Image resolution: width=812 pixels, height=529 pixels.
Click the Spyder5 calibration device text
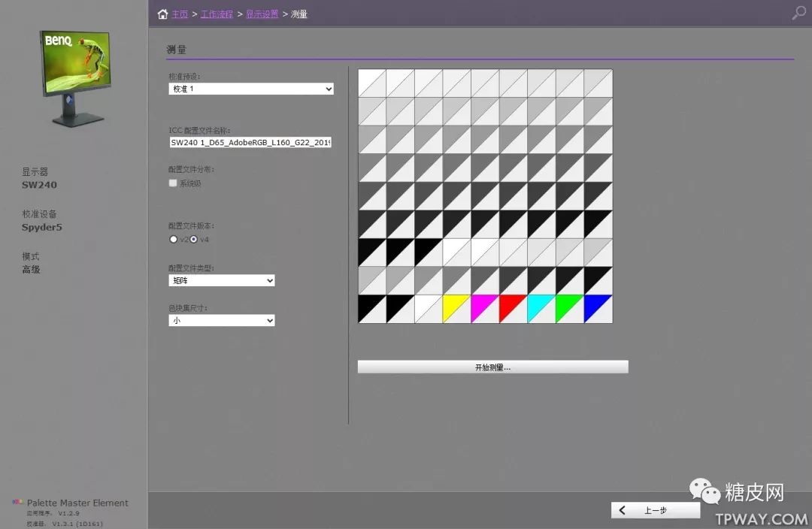(42, 227)
